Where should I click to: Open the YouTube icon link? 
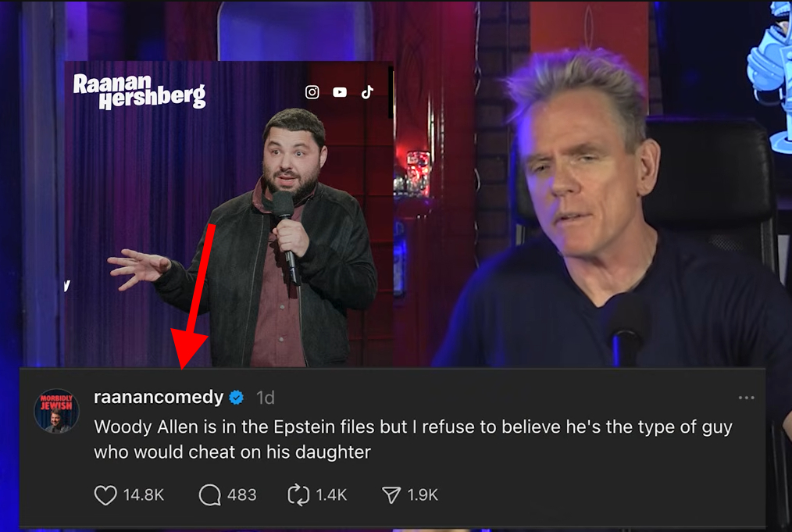click(x=340, y=92)
